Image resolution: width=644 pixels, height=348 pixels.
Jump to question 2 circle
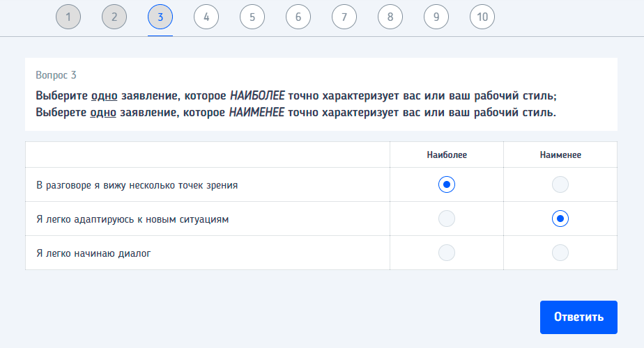coord(114,17)
